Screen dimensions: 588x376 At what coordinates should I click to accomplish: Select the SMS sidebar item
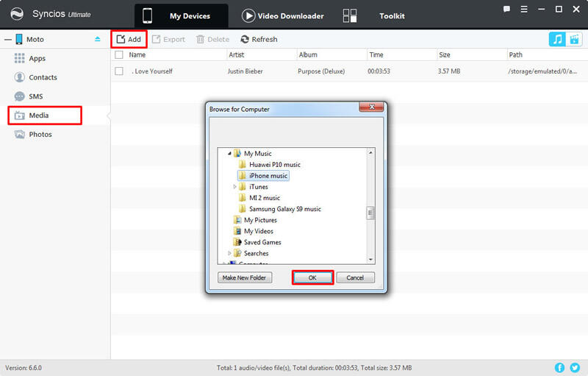click(36, 96)
